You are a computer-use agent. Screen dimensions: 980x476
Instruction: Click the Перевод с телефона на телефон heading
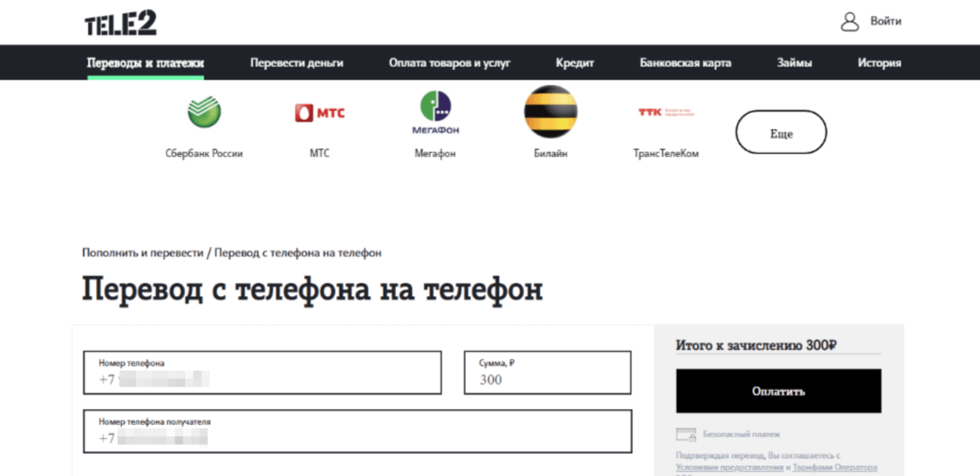click(x=312, y=289)
